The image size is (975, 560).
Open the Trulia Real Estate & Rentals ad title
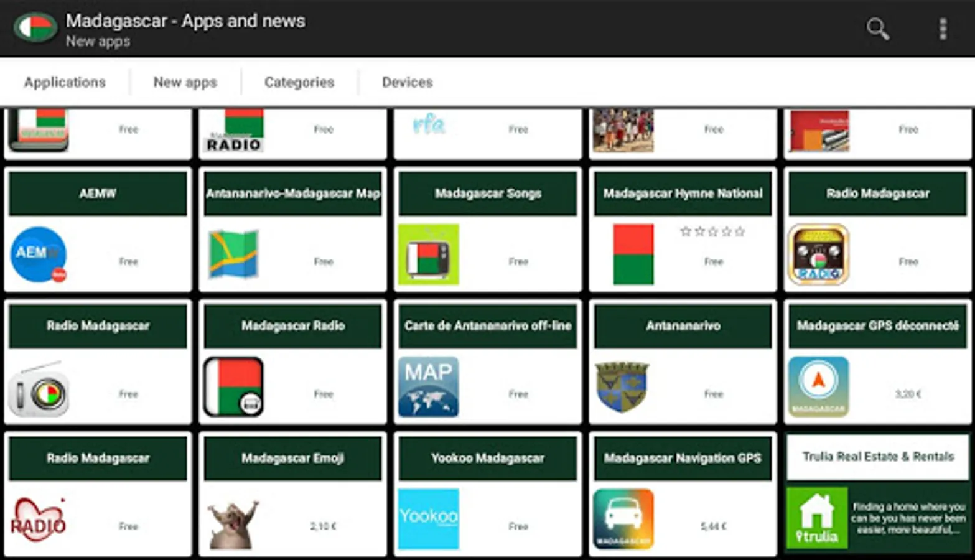pyautogui.click(x=878, y=457)
